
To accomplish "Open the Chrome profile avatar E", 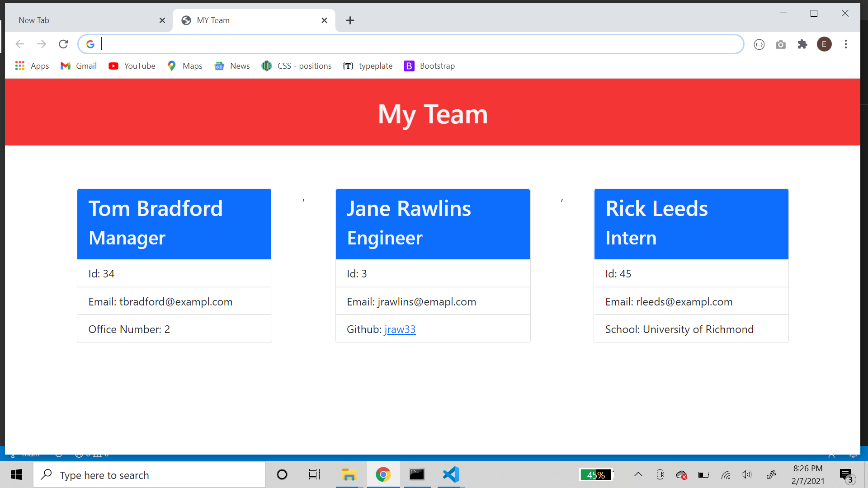I will 824,44.
